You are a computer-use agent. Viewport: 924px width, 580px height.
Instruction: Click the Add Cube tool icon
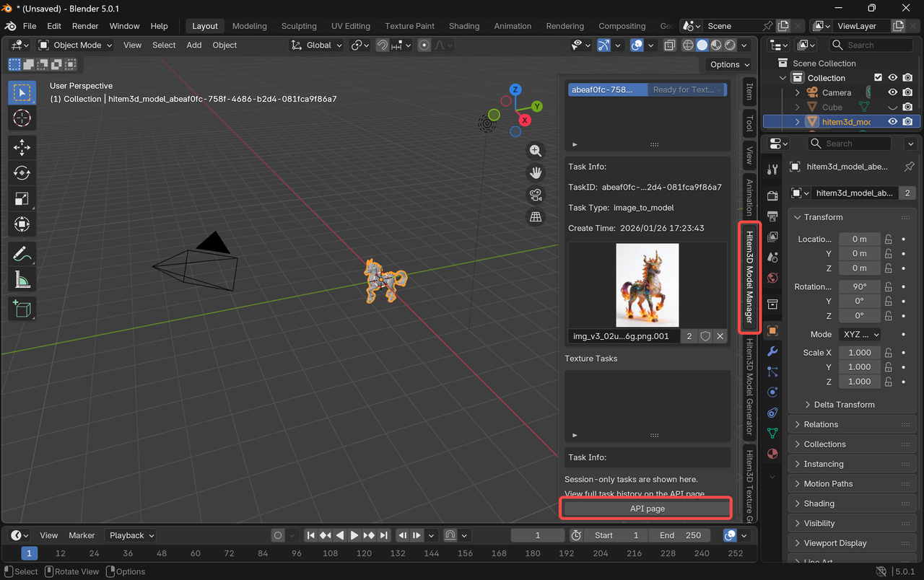pos(22,309)
